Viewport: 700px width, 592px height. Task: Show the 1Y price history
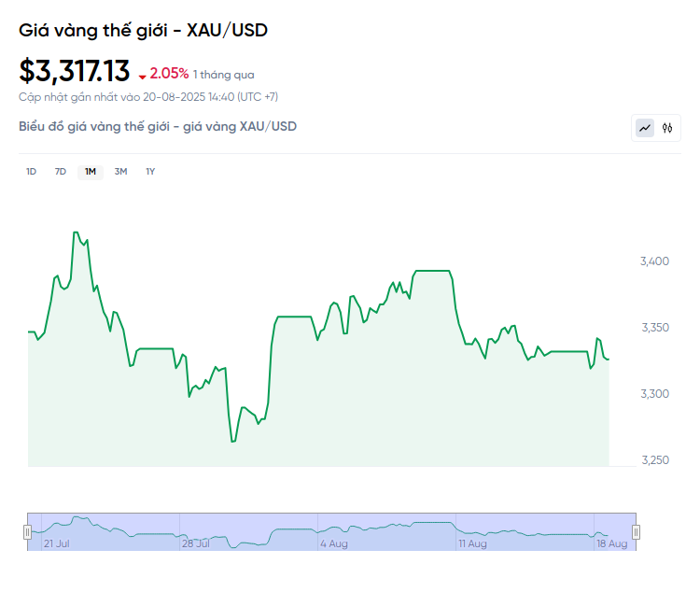pyautogui.click(x=150, y=171)
